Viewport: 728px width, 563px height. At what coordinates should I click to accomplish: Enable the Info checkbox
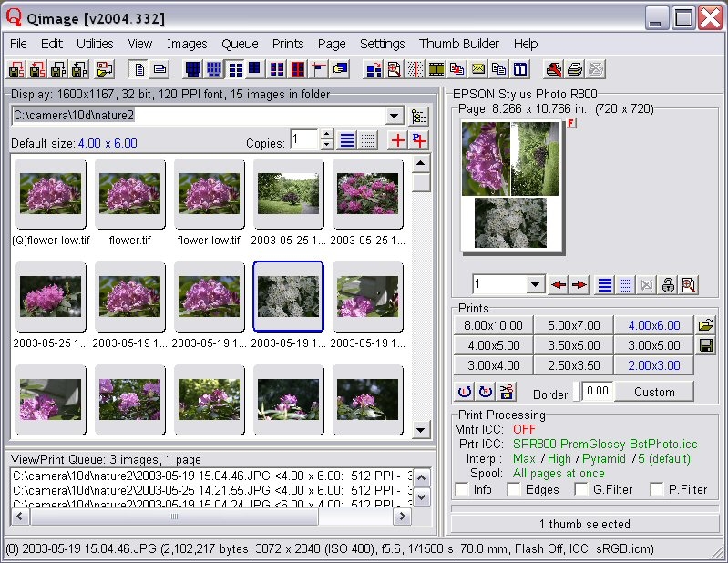pyautogui.click(x=463, y=489)
